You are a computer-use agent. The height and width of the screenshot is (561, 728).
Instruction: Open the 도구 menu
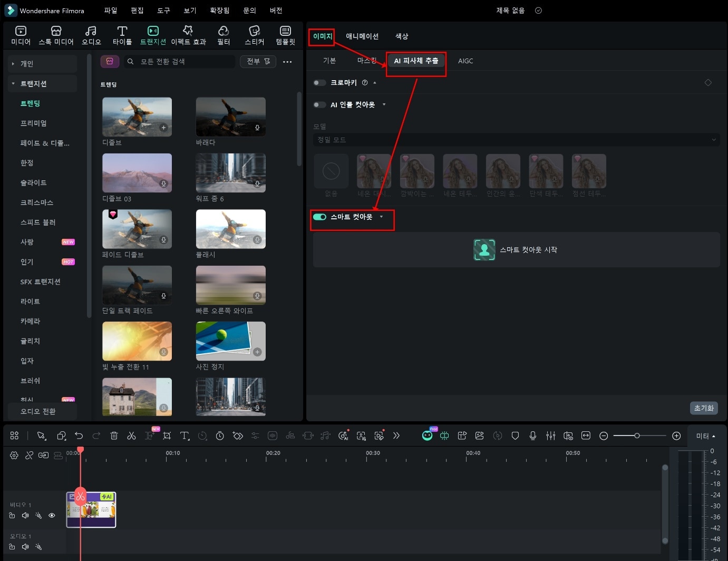[163, 11]
